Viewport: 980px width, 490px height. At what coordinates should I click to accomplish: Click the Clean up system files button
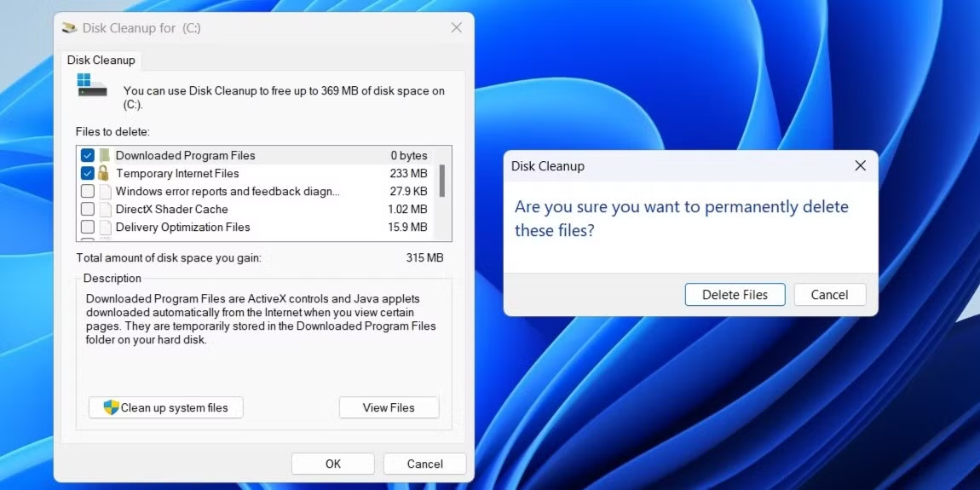coord(165,408)
